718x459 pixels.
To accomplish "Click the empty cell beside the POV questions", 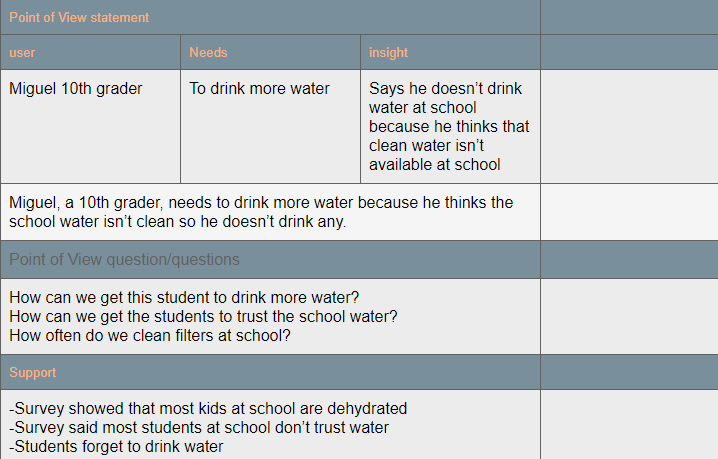I will tap(628, 316).
